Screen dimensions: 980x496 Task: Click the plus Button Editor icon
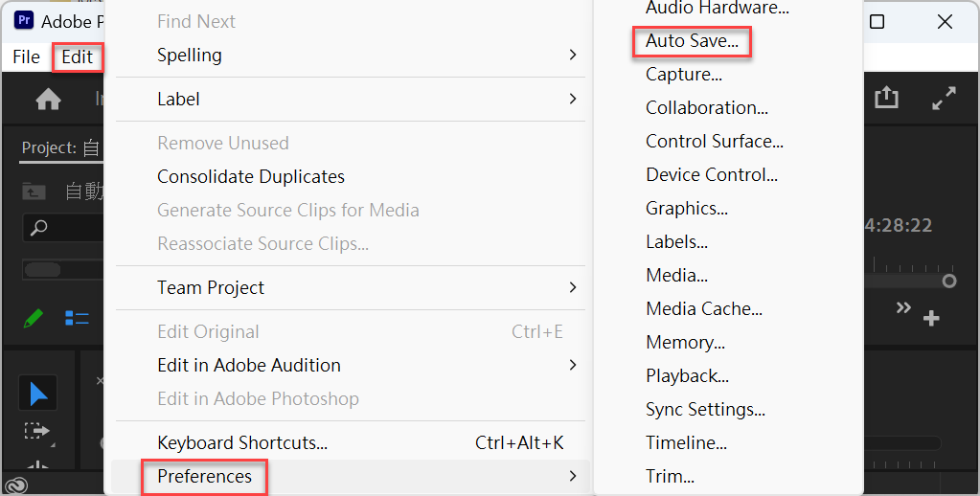click(x=931, y=319)
